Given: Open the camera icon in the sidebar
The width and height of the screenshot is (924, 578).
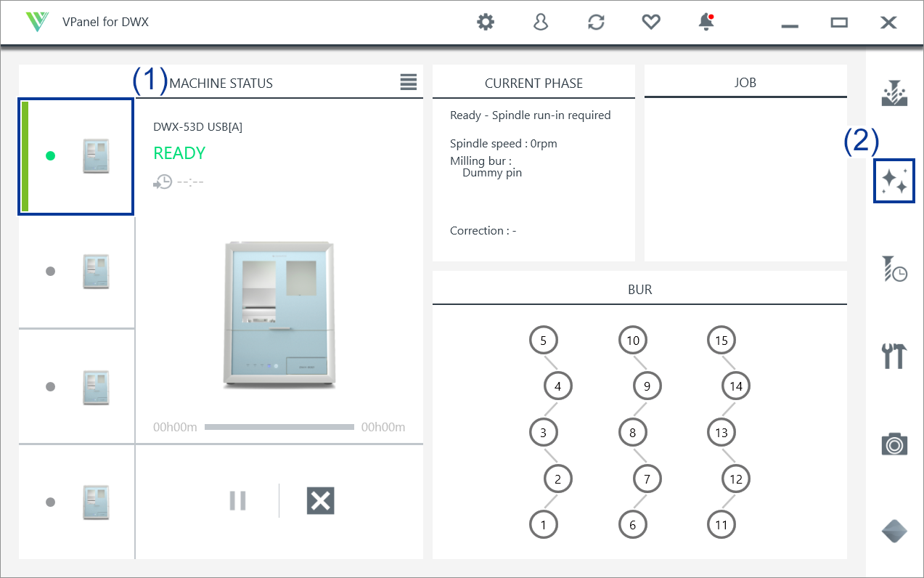Looking at the screenshot, I should tap(894, 444).
